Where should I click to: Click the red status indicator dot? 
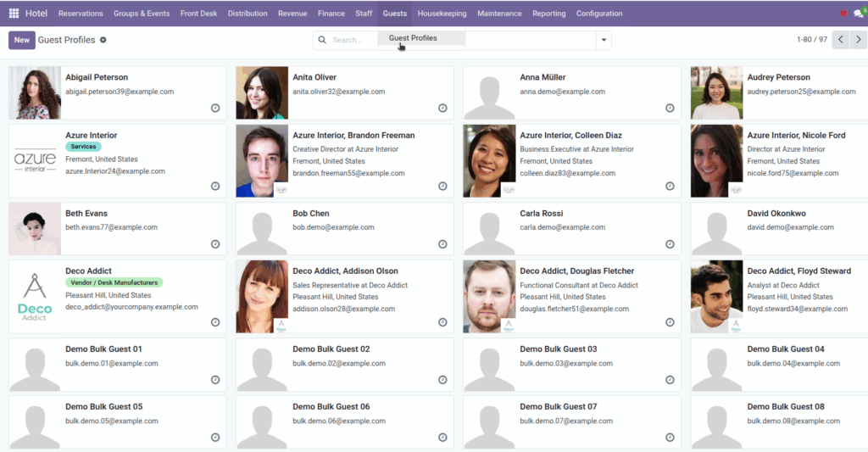pos(843,14)
